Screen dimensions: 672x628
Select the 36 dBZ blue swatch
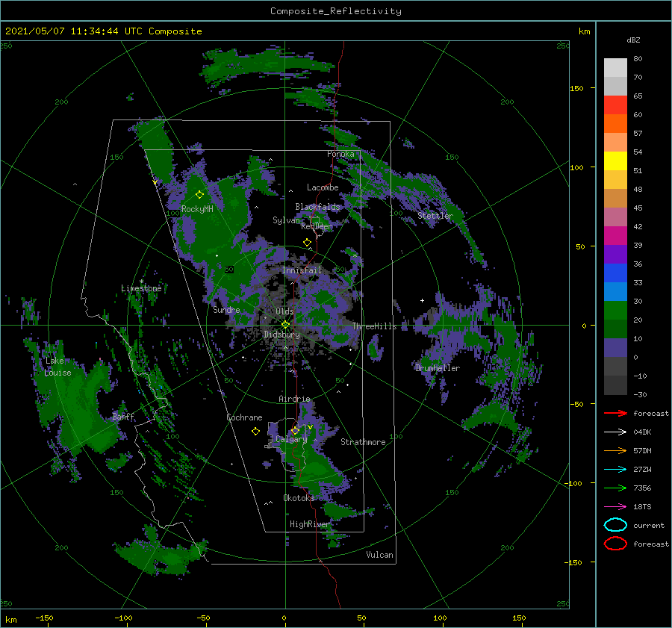[x=615, y=273]
